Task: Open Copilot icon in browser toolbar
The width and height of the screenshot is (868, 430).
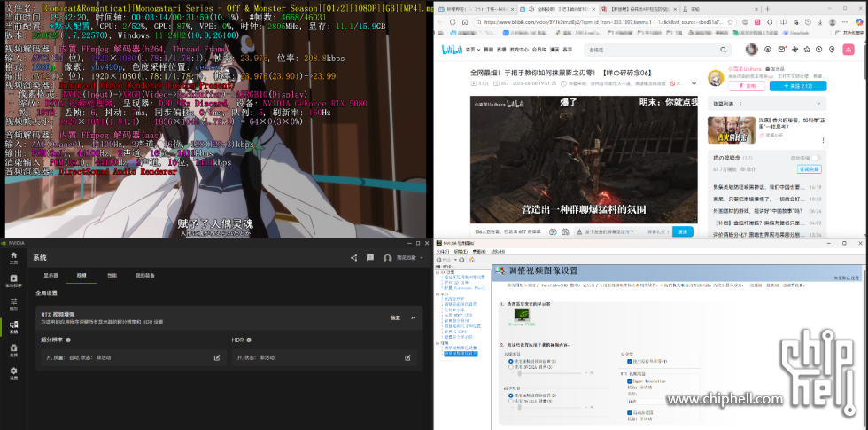Action: coord(860,21)
